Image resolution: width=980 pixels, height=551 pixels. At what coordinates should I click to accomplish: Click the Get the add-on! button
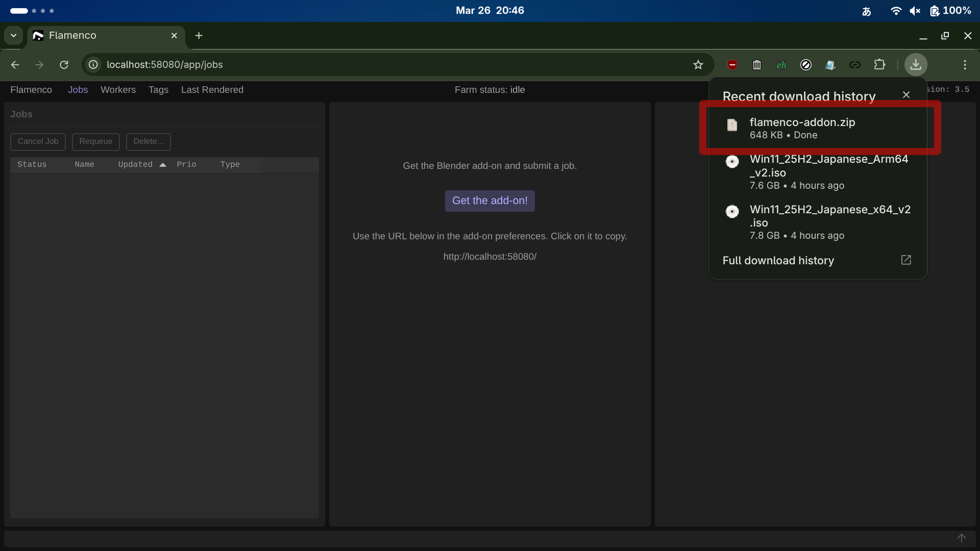490,201
